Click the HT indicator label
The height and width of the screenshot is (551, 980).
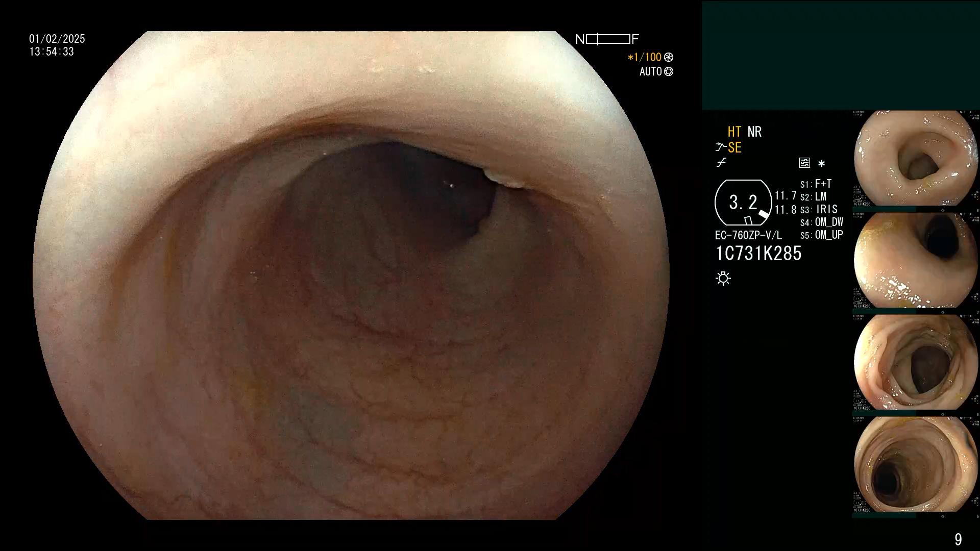click(x=734, y=132)
